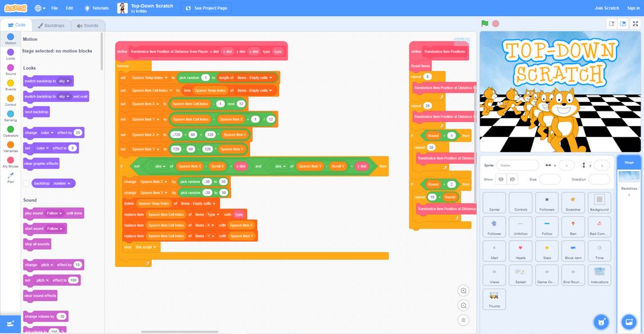Select the Pen extension category

click(x=11, y=178)
